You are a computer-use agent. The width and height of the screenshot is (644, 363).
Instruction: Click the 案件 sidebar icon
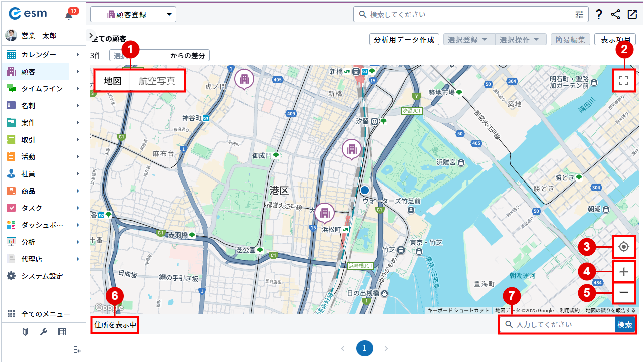coord(11,122)
